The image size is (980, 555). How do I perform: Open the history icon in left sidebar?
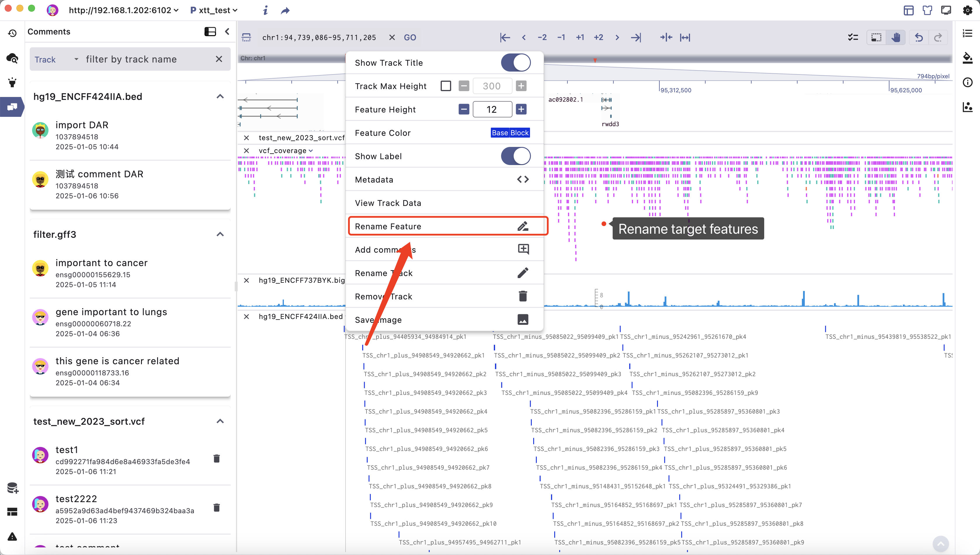12,33
